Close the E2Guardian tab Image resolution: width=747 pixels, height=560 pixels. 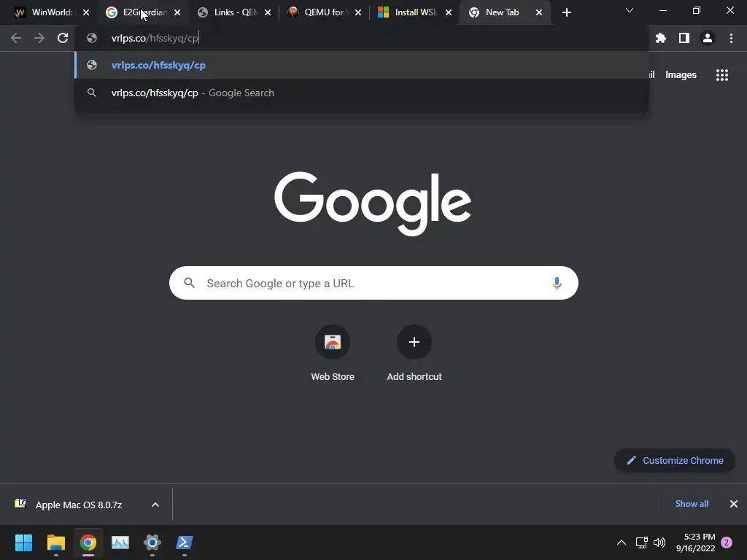point(177,12)
